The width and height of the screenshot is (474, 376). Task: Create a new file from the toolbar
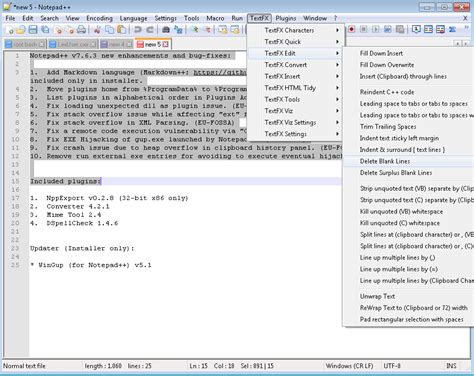pyautogui.click(x=10, y=30)
